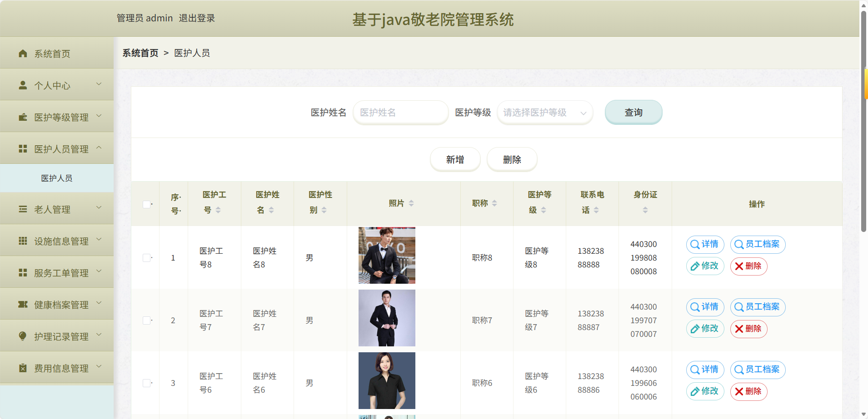This screenshot has height=419, width=868.
Task: Focus the 医护姓名 search input field
Action: (x=400, y=113)
